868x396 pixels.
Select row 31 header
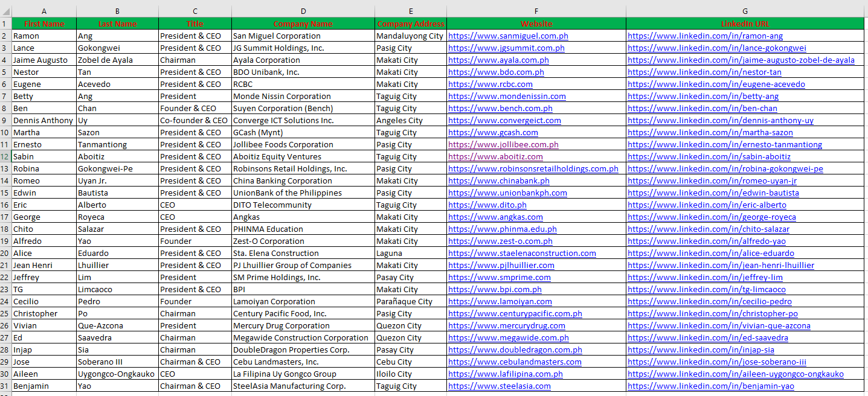[x=5, y=386]
